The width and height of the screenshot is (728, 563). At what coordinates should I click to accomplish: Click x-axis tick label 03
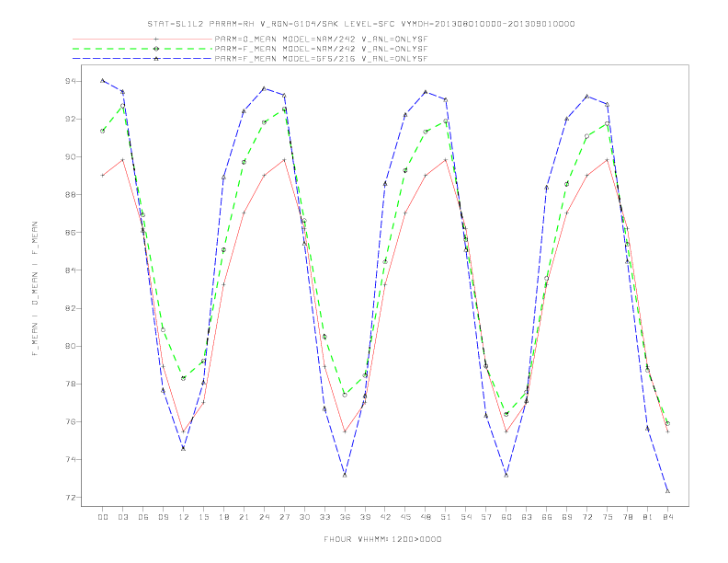pyautogui.click(x=122, y=517)
